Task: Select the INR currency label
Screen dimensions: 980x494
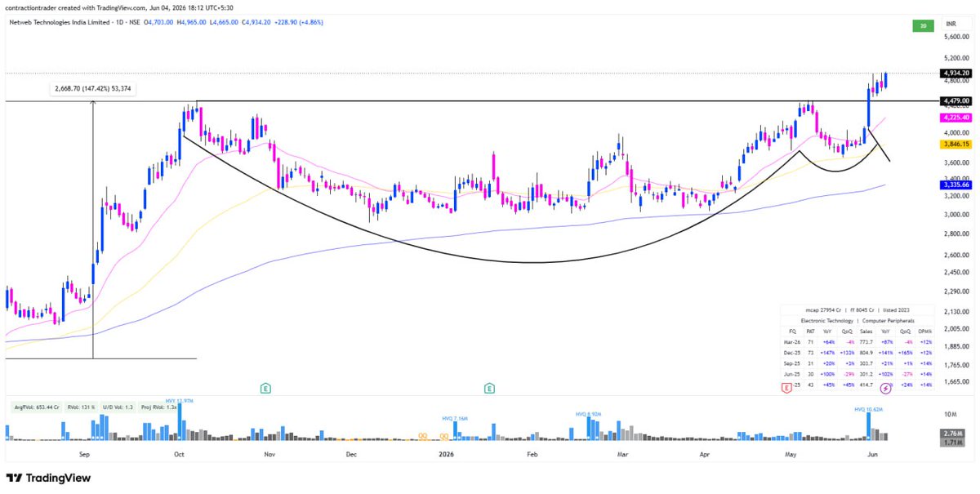Action: click(x=951, y=24)
